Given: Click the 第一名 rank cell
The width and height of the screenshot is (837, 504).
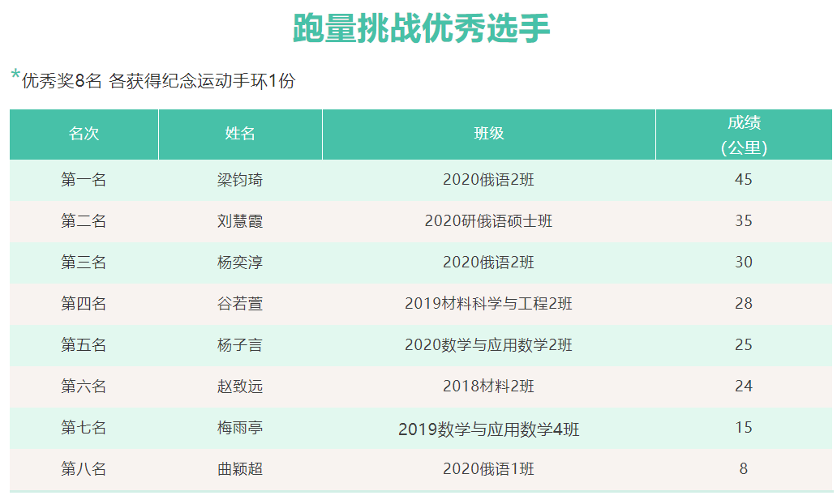Looking at the screenshot, I should [x=84, y=180].
